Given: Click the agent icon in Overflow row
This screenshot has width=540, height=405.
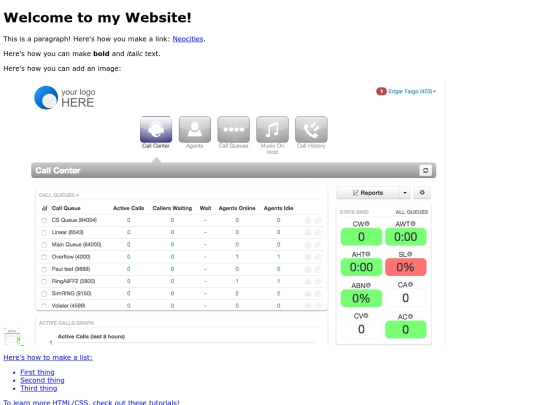Looking at the screenshot, I should coord(308,257).
